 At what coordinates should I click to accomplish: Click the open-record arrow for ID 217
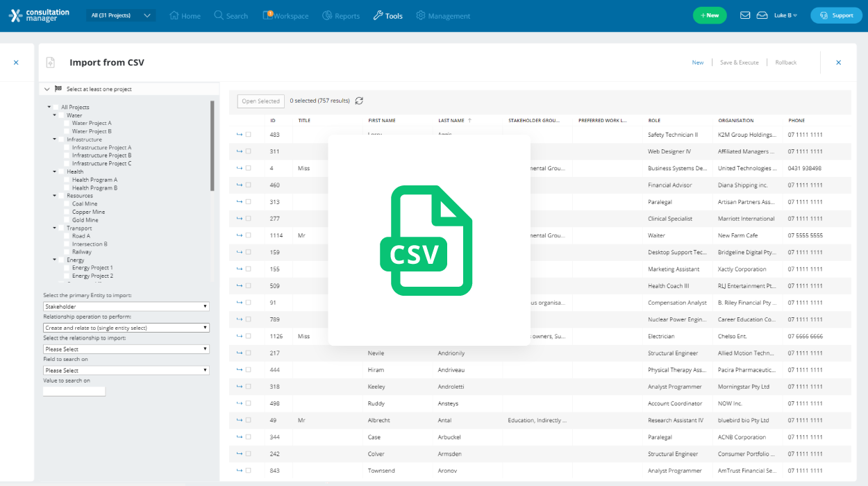pos(240,353)
